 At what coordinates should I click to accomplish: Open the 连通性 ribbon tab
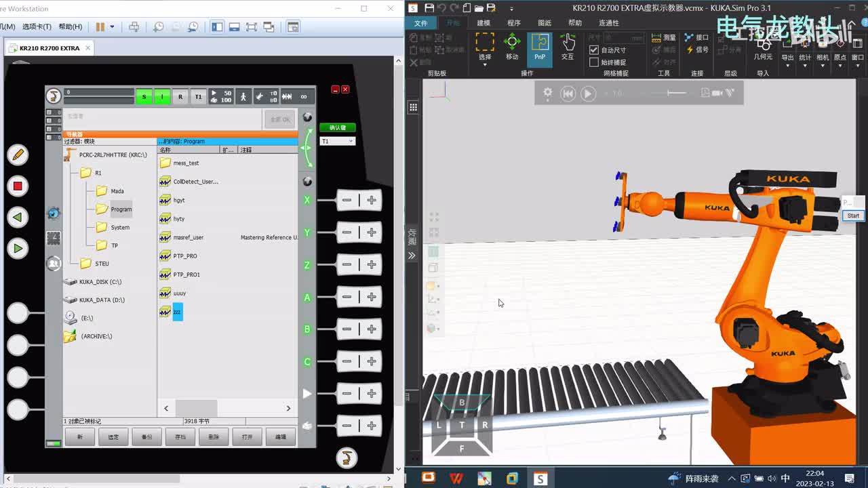click(608, 23)
